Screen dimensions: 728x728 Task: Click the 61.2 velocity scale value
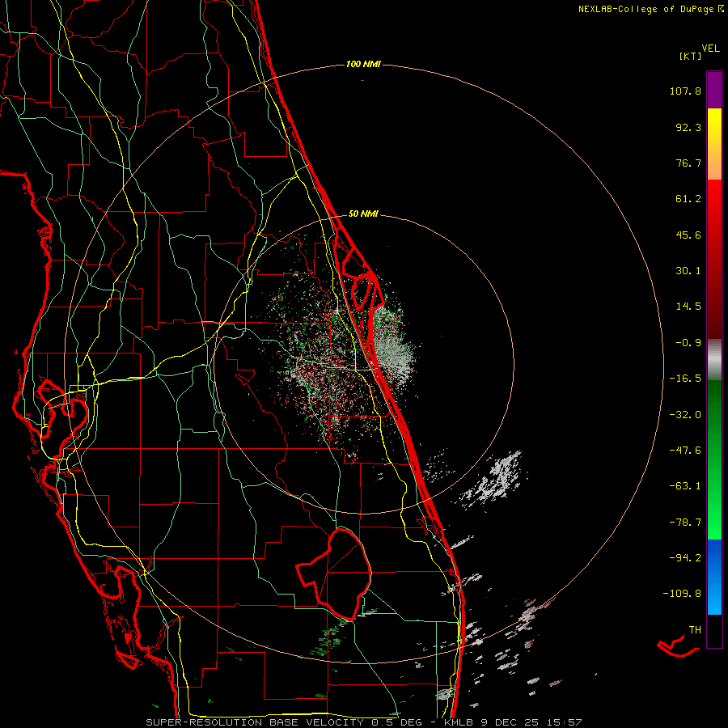pyautogui.click(x=688, y=199)
